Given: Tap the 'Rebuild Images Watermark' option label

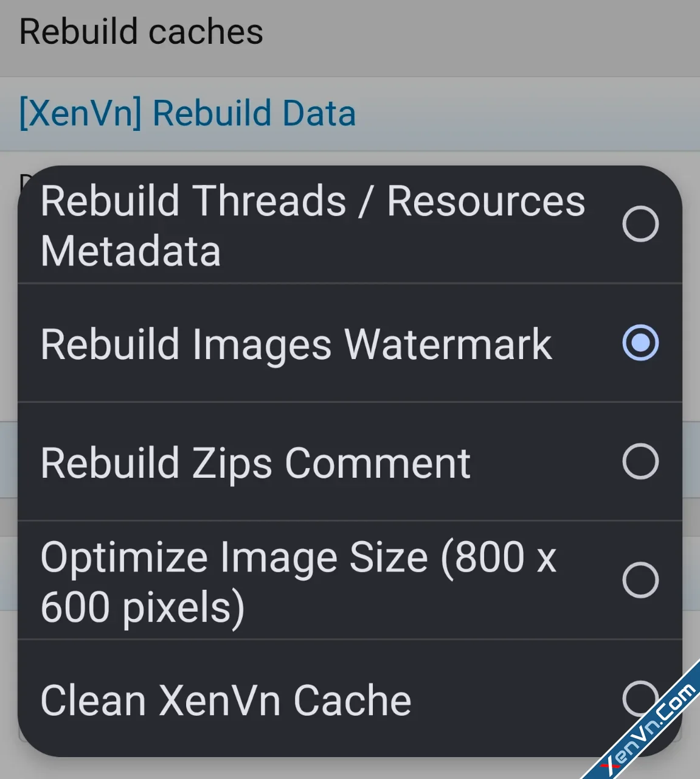Looking at the screenshot, I should click(x=296, y=344).
